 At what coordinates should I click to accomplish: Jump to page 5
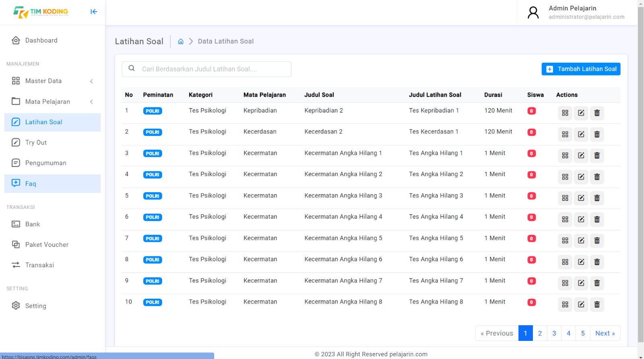[583, 333]
